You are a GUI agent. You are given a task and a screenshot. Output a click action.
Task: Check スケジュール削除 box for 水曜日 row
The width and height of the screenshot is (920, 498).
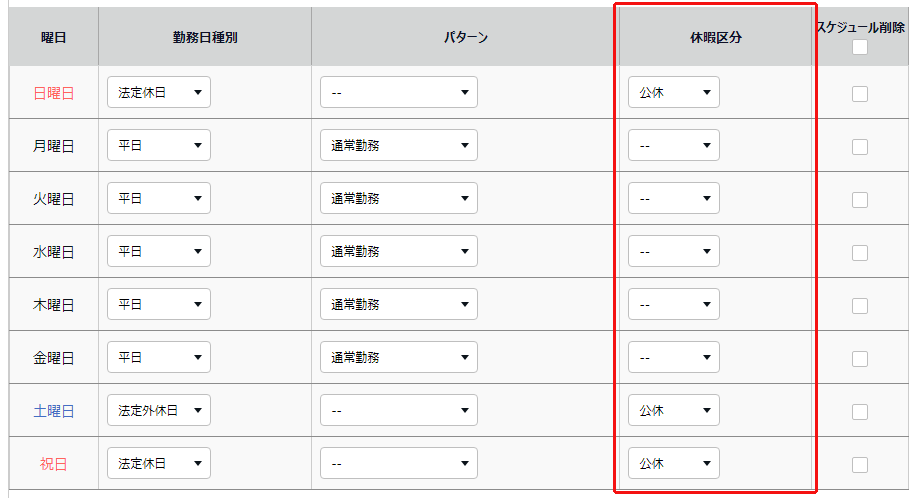point(860,252)
